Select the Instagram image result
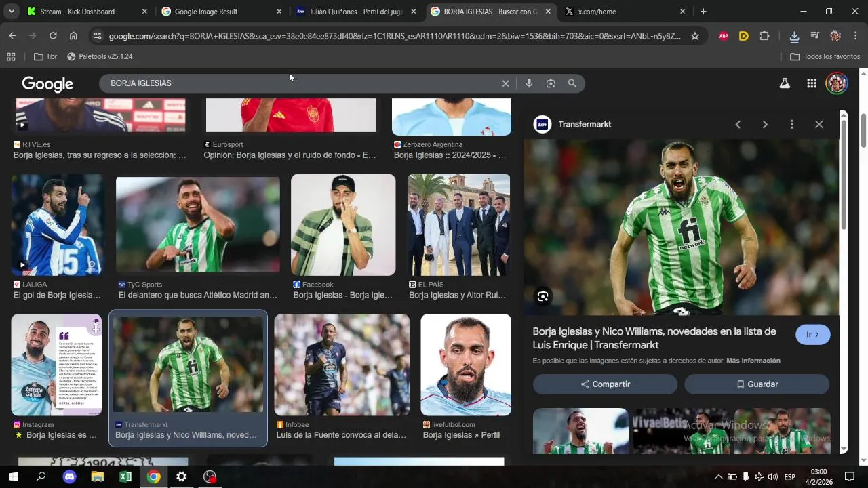This screenshot has height=488, width=868. point(57,365)
